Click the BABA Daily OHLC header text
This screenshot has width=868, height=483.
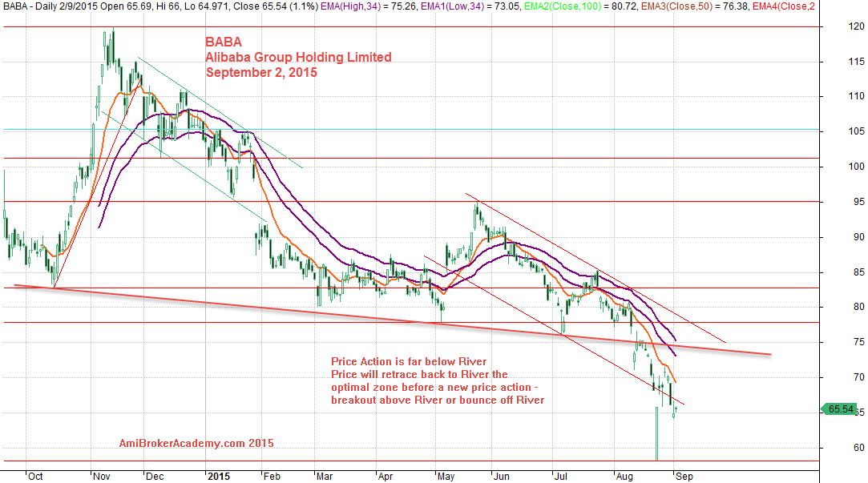point(160,6)
